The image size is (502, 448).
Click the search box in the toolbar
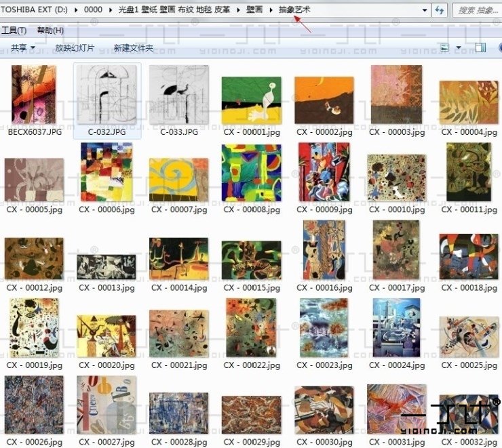pos(477,10)
